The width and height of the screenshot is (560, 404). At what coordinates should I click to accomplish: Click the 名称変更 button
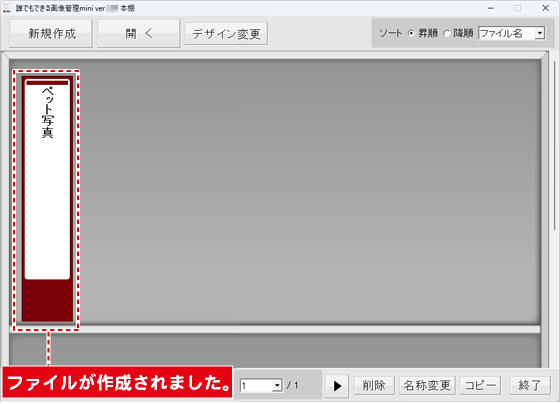point(427,385)
